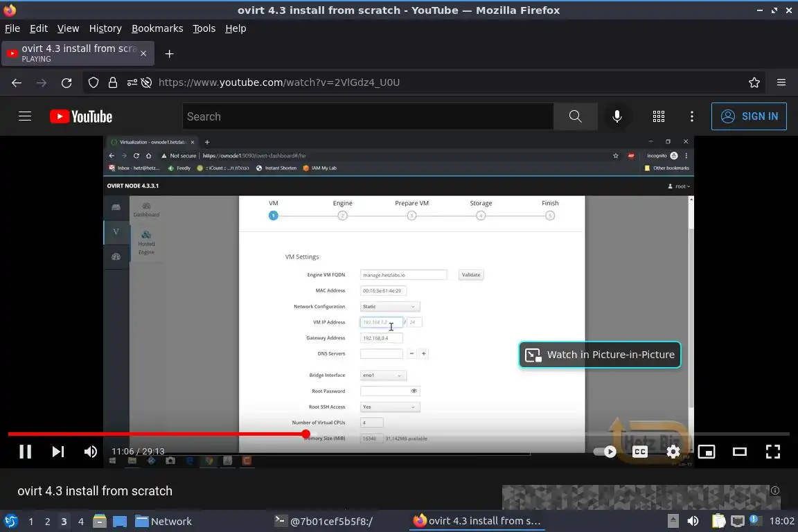Click the display tray icon
Viewport: 798px width, 532px height.
[737, 522]
